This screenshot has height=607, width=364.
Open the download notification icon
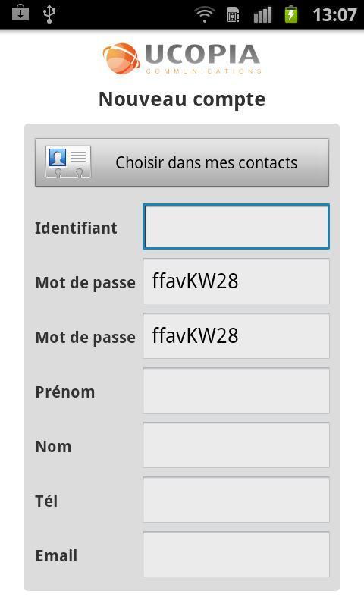pos(20,14)
